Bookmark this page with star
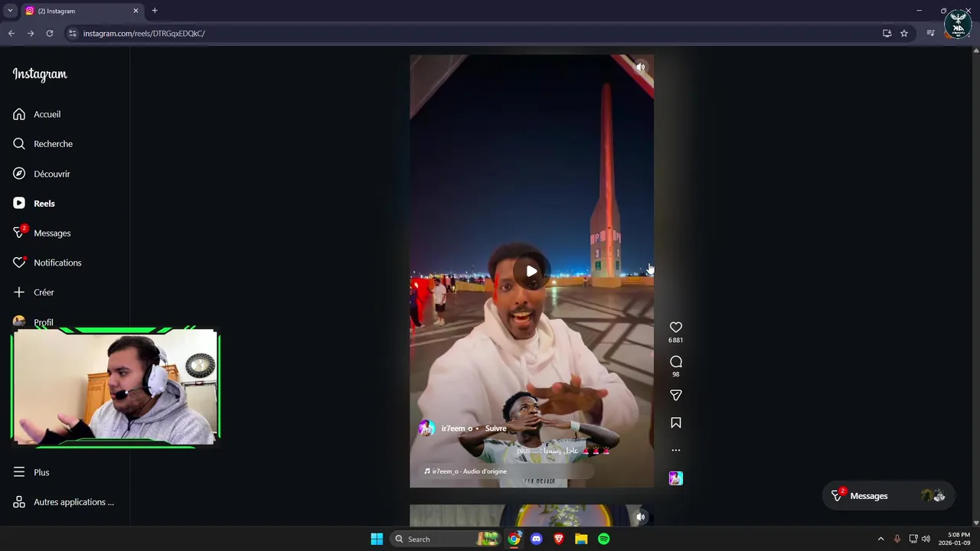Viewport: 980px width, 551px height. (x=904, y=34)
